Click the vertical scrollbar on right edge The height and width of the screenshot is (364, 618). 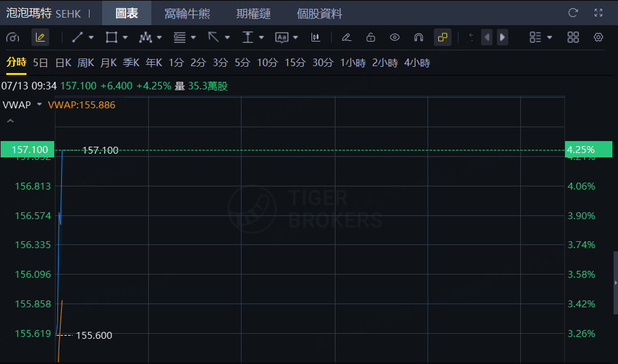coord(615,283)
